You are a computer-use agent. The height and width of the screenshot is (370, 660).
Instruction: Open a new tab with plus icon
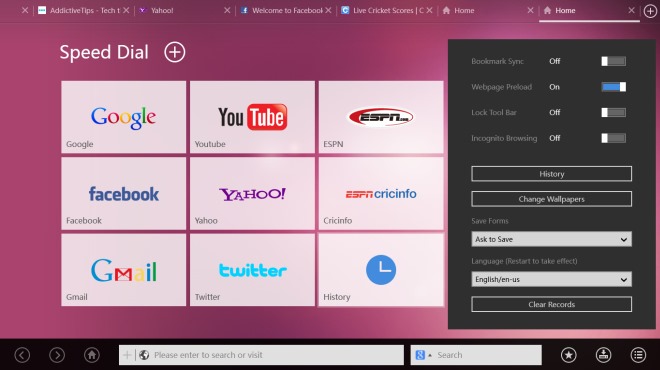(650, 11)
